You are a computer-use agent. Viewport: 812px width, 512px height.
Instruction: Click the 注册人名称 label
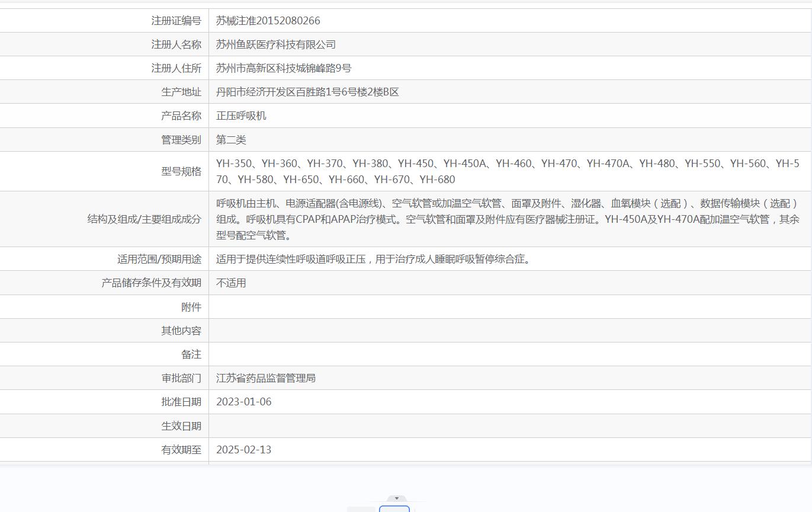point(176,44)
